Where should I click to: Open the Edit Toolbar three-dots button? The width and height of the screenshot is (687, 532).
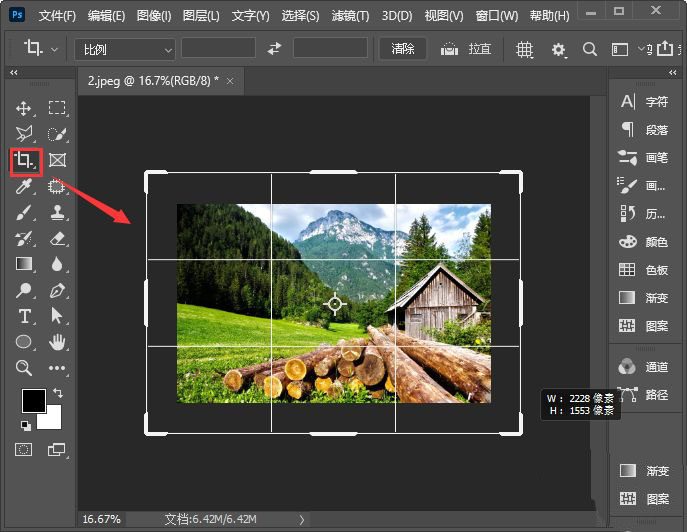(57, 368)
